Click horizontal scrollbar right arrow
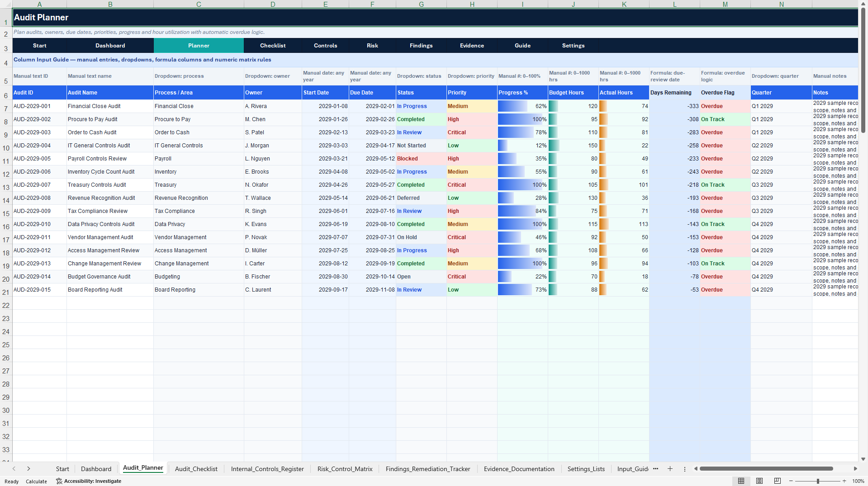The width and height of the screenshot is (868, 486). pyautogui.click(x=855, y=469)
